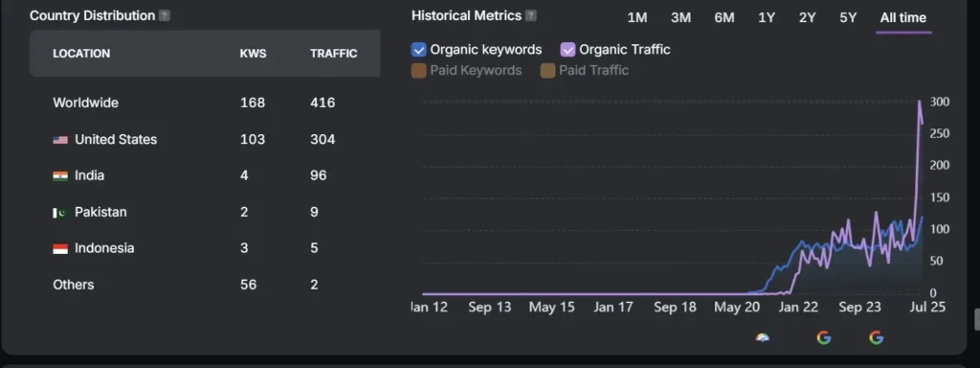Screen dimensions: 980x368
Task: Sort by LOCATION column header
Action: coord(81,54)
